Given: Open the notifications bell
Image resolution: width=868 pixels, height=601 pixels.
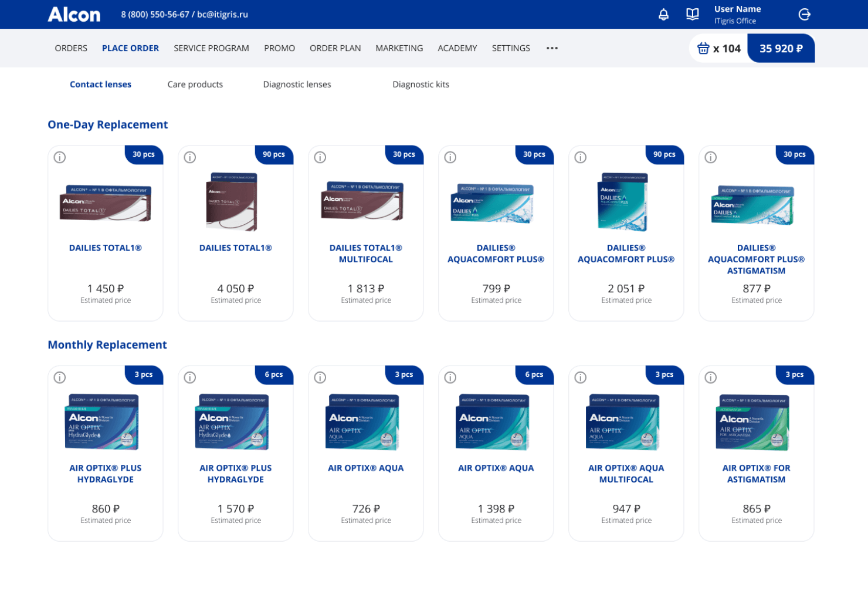Looking at the screenshot, I should point(663,14).
